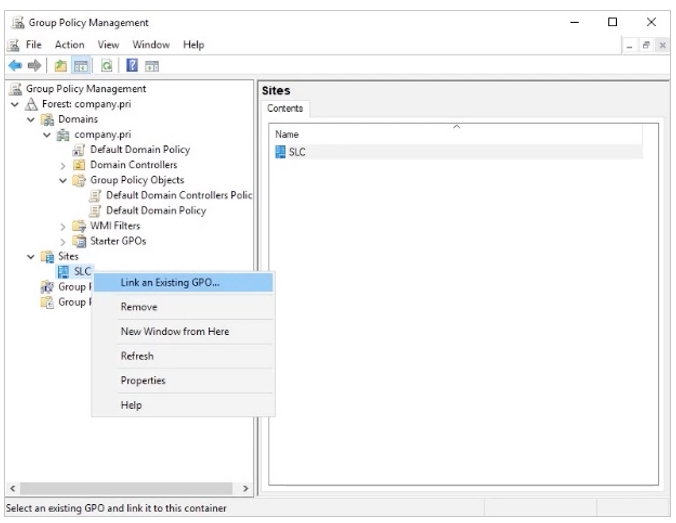Select Default Domain Controllers Policy item

[x=178, y=196]
